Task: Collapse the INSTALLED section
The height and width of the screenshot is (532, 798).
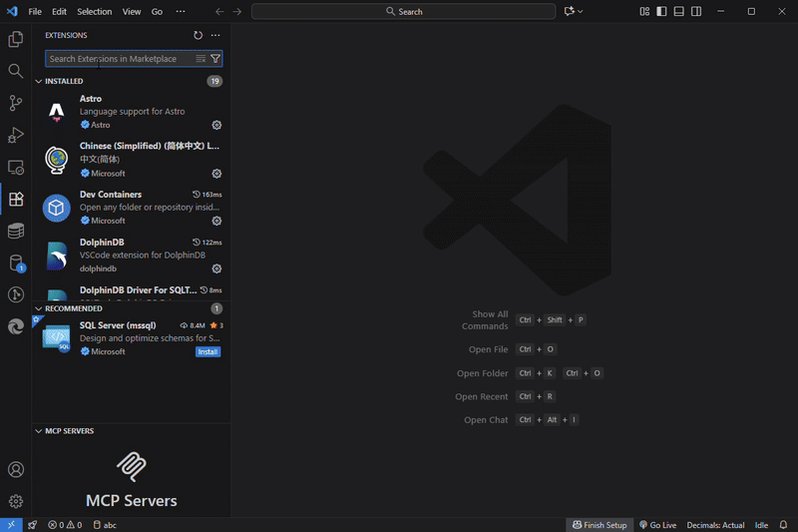Action: 39,81
